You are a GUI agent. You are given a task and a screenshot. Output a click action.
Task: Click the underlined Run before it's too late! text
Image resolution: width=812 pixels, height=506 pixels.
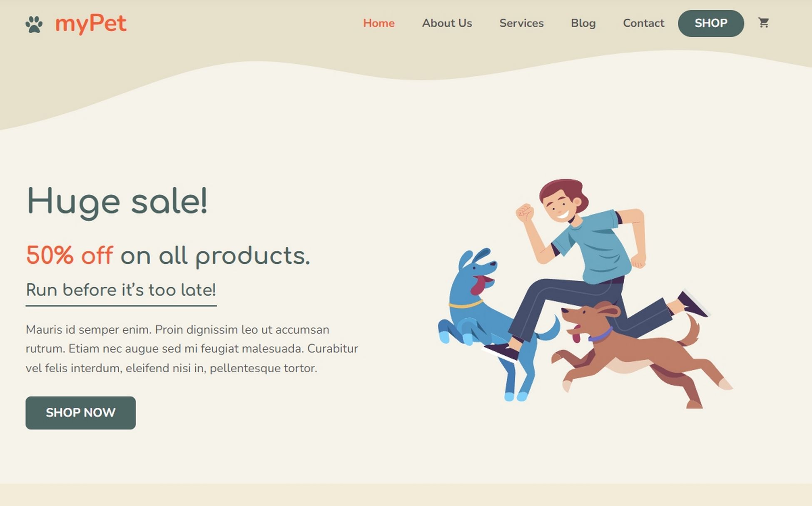pyautogui.click(x=121, y=290)
